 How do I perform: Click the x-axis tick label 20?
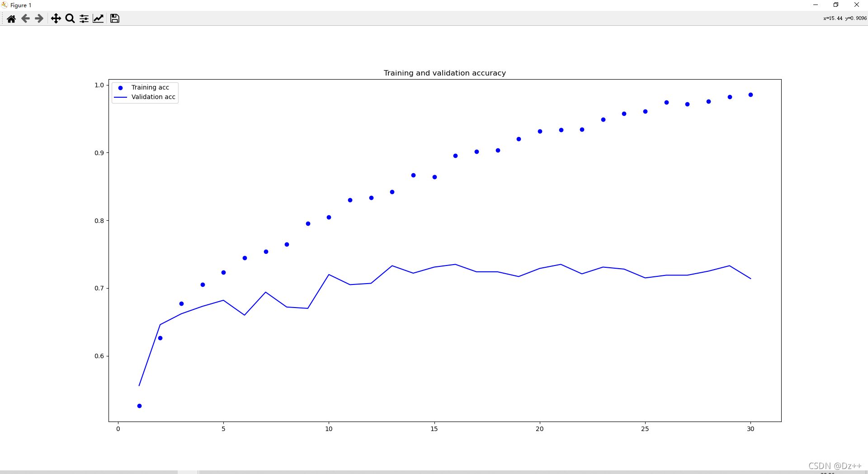coord(539,429)
